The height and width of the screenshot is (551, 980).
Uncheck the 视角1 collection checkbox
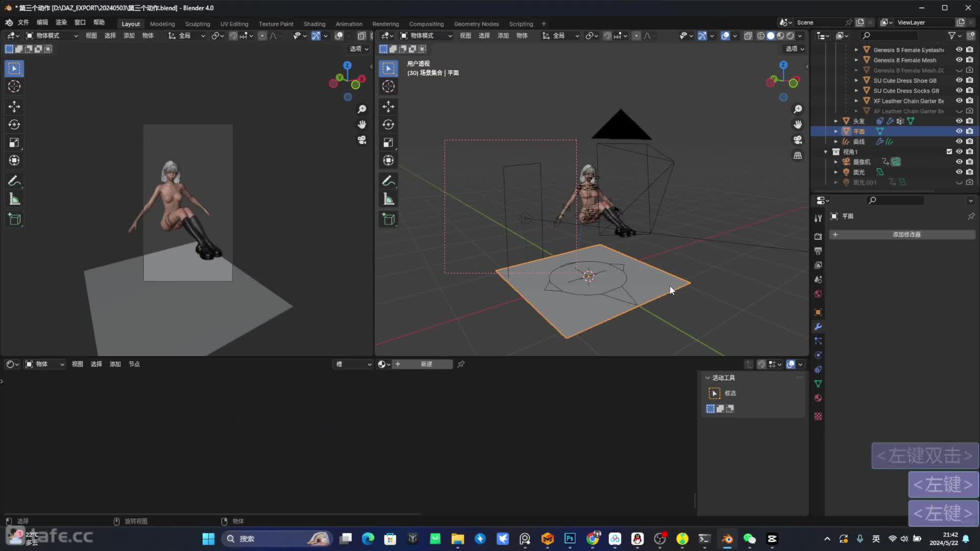[949, 152]
